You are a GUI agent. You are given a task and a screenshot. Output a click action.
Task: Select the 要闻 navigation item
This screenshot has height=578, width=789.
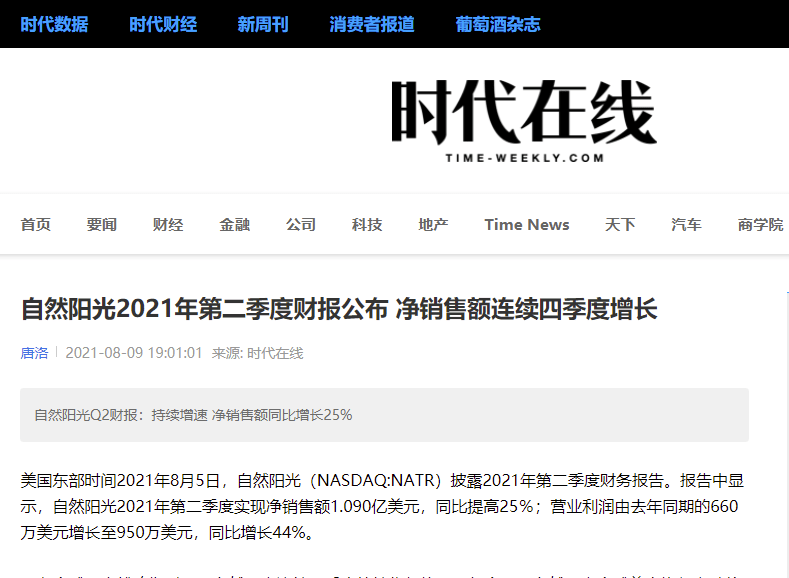point(102,225)
